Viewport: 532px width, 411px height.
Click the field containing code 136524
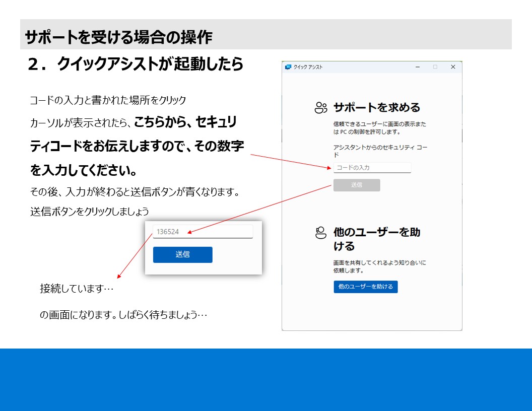[x=203, y=232]
